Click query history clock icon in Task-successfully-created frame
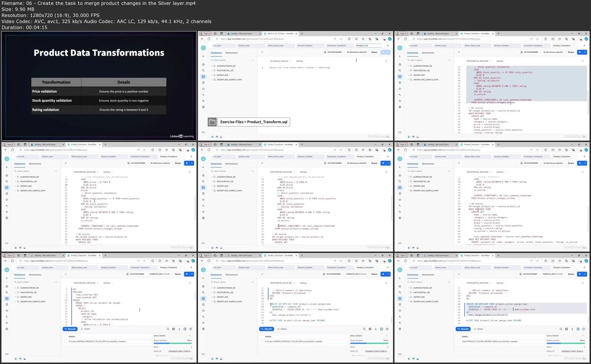591x364 pixels. coord(583,329)
